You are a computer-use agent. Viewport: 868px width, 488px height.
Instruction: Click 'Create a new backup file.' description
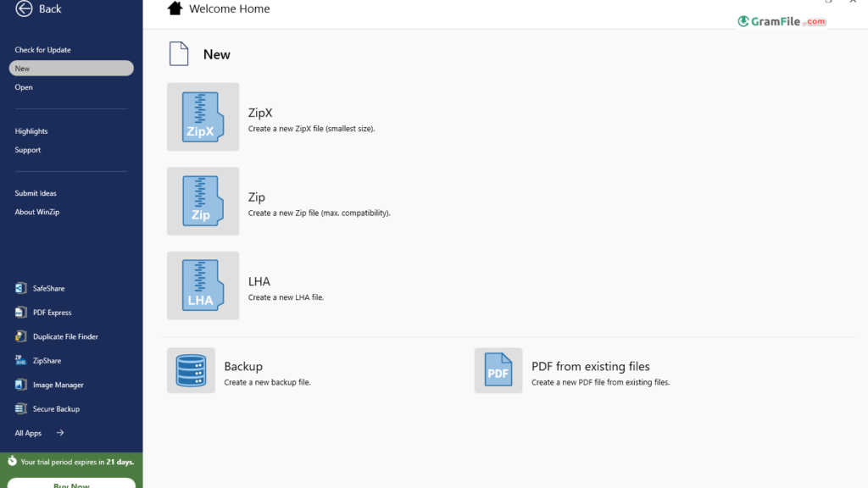pos(267,382)
